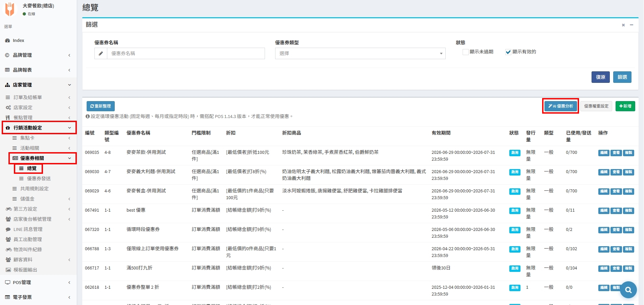Click the 儲值金 list icon
This screenshot has width=644, height=305.
click(x=15, y=199)
